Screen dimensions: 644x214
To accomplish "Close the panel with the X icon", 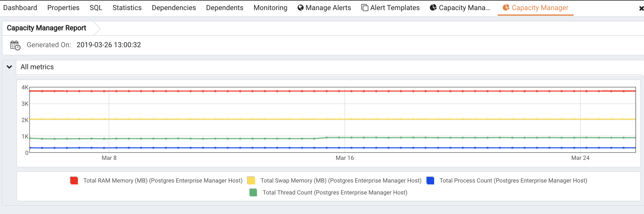I will (641, 8).
